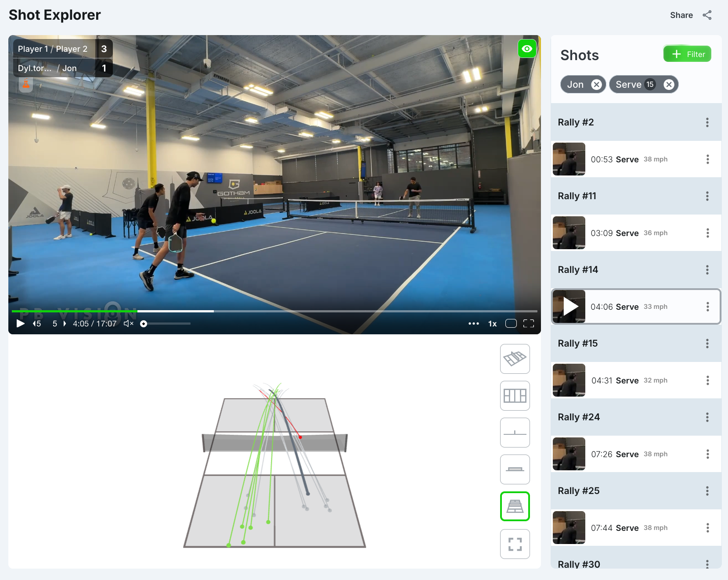This screenshot has height=580, width=728.
Task: Click the Share icon in the header
Action: click(x=707, y=15)
